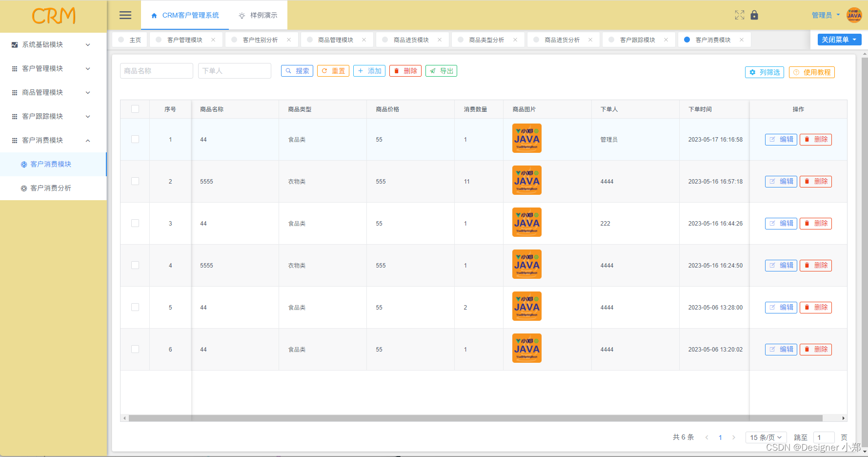This screenshot has height=457, width=868.
Task: Open the 样例演示 top menu
Action: [x=258, y=15]
